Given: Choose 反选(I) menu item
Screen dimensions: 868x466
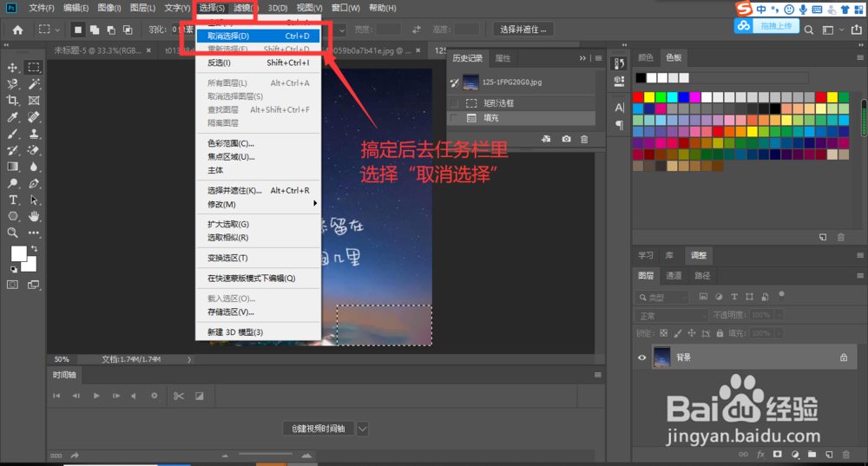Looking at the screenshot, I should [259, 62].
